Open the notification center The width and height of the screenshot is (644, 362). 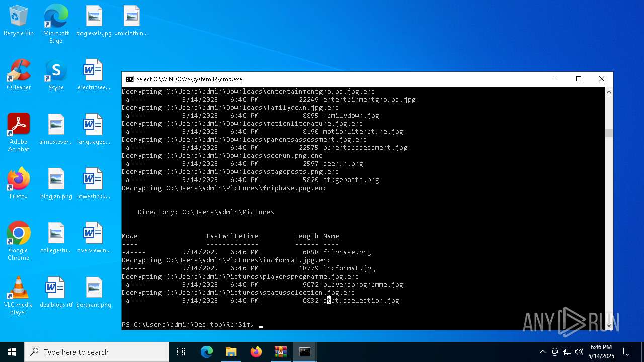coord(627,352)
